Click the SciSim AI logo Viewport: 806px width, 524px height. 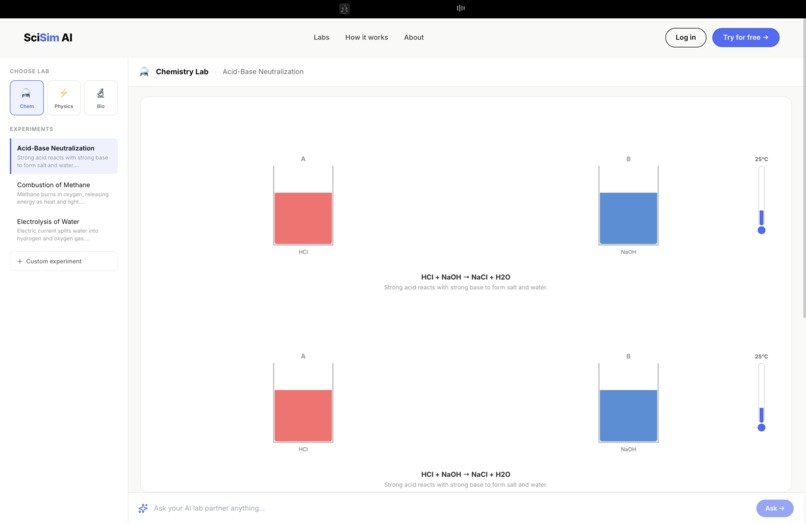(x=48, y=38)
